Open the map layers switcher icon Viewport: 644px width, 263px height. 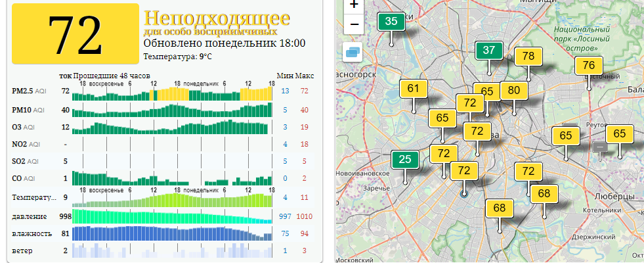(353, 52)
